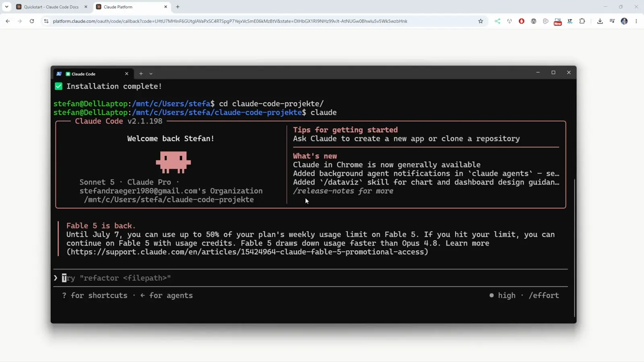Image resolution: width=644 pixels, height=362 pixels.
Task: Close the Claude Platform browser tab
Action: 165,7
